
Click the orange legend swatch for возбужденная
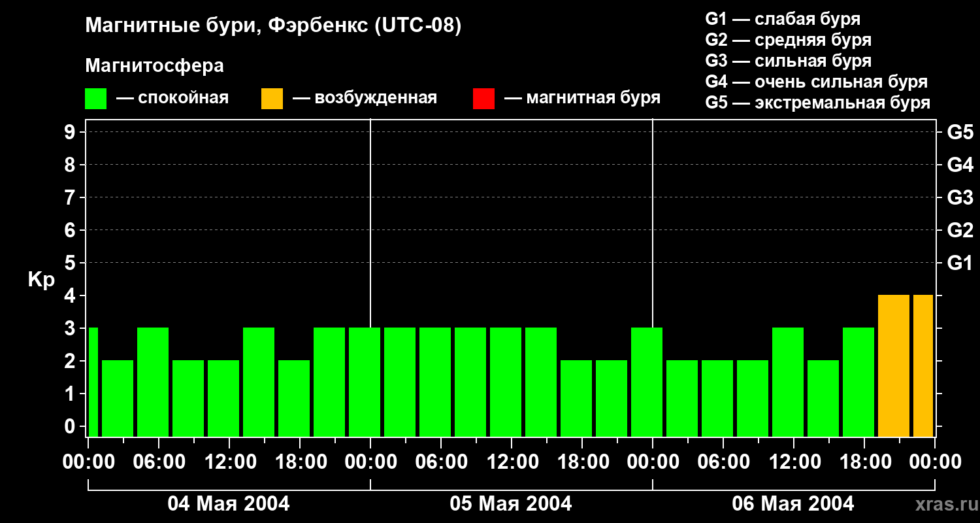[x=272, y=99]
